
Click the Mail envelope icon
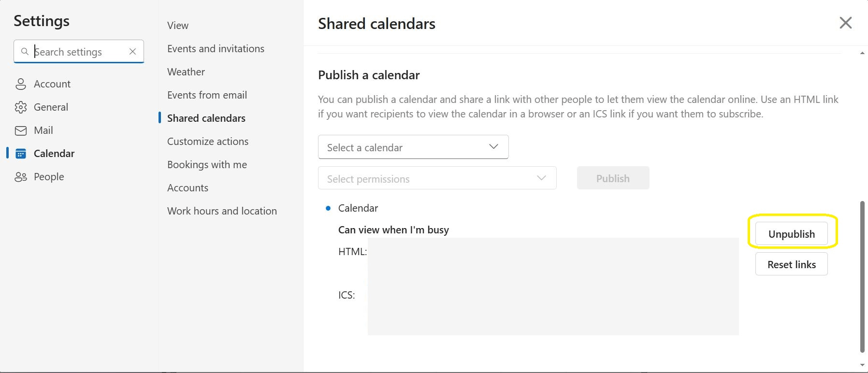pyautogui.click(x=21, y=130)
